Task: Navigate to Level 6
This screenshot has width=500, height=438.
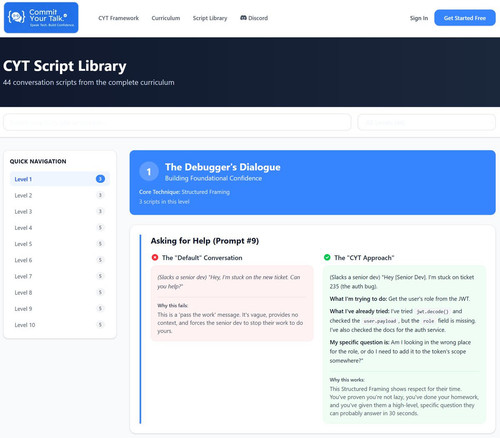Action: pyautogui.click(x=60, y=260)
